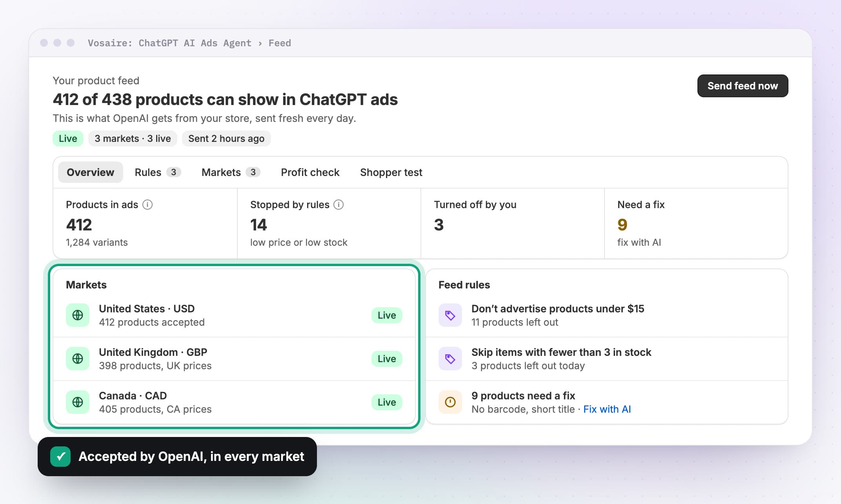Click the globe icon for United States market
The width and height of the screenshot is (841, 504).
tap(78, 315)
